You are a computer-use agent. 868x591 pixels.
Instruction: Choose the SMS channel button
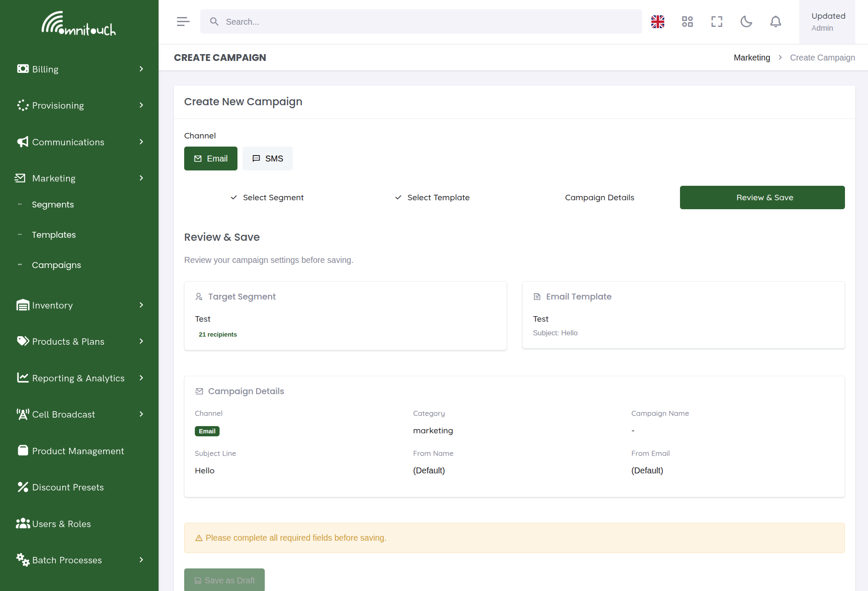coord(268,159)
